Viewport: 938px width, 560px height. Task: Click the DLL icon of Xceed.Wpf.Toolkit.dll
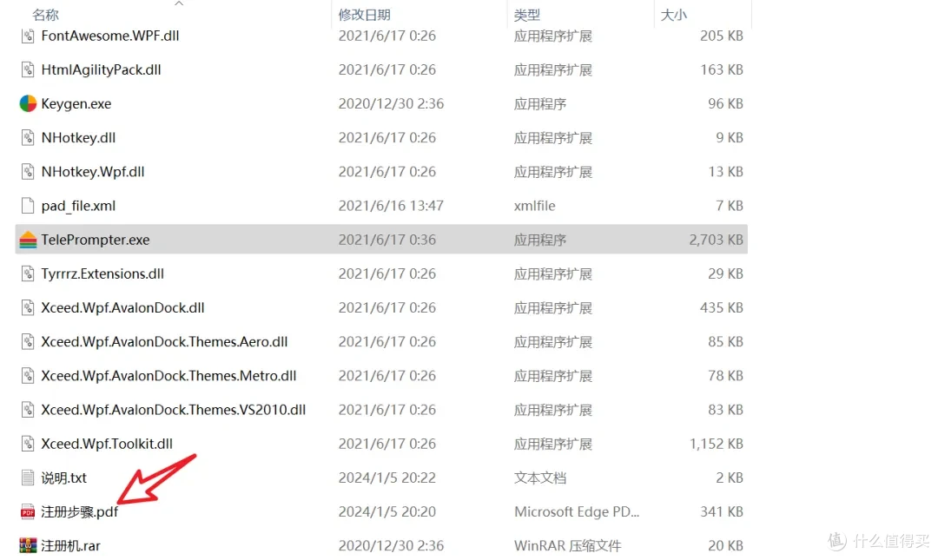[28, 444]
